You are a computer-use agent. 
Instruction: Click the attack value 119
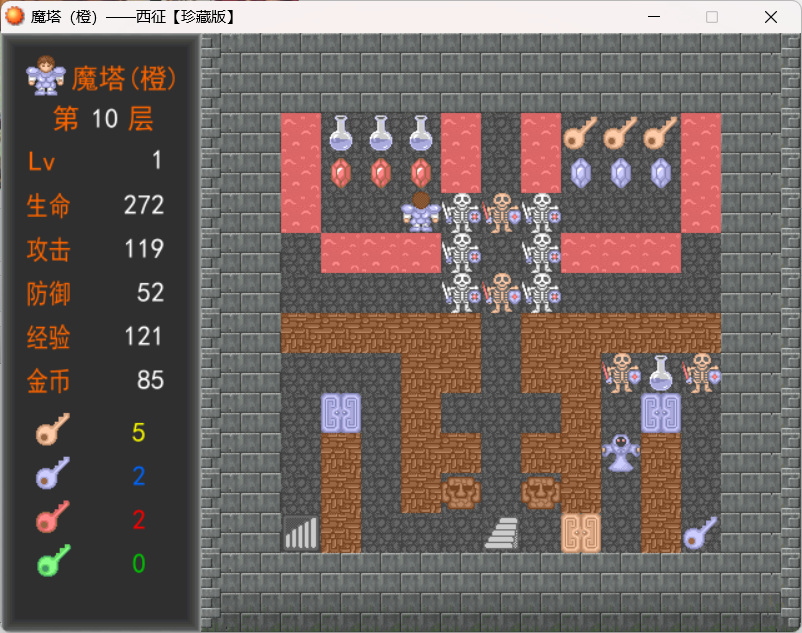coord(144,249)
